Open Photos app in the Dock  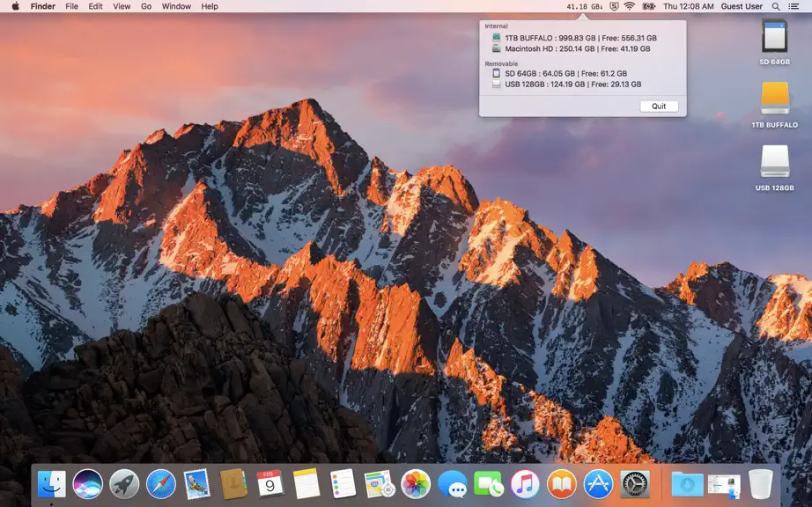[x=416, y=484]
